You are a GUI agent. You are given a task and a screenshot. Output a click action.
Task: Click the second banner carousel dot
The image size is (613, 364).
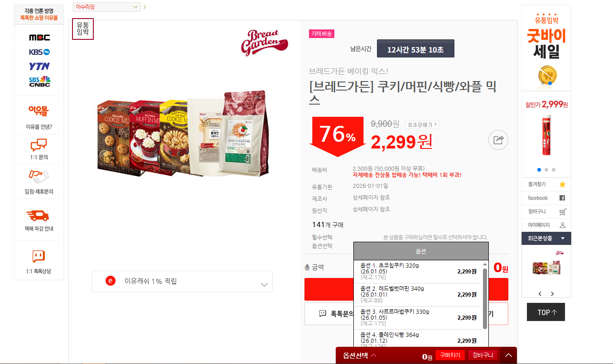pyautogui.click(x=546, y=170)
